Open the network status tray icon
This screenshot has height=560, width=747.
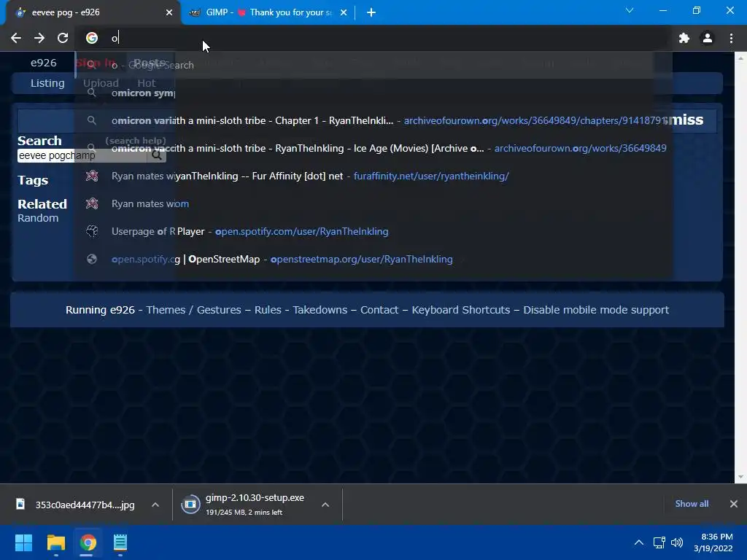tap(659, 542)
